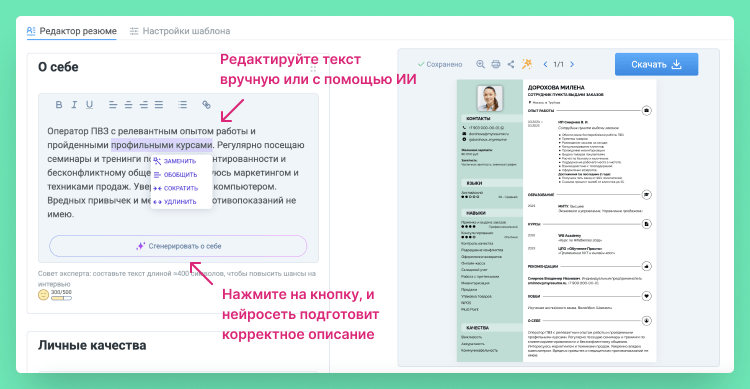Click the О себе section icon in the preview
750x389 pixels.
pos(646,321)
